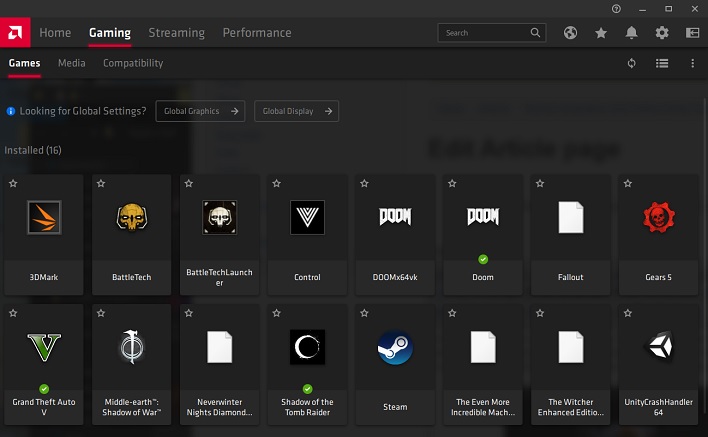Open The Witcher Enhanced Edition icon
This screenshot has height=437, width=708.
(571, 347)
